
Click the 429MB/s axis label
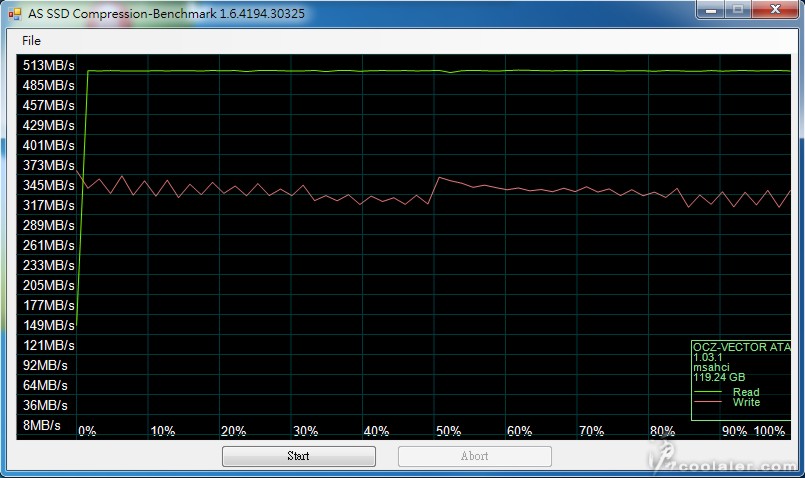(49, 125)
